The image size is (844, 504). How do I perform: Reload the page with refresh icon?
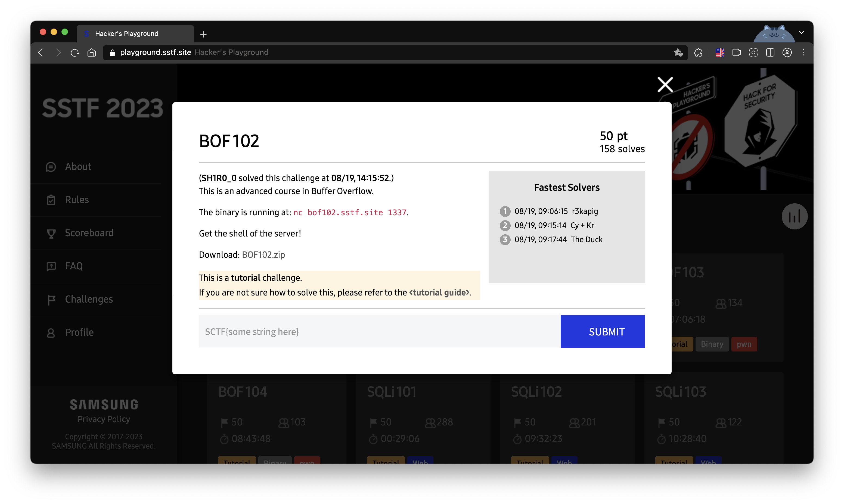[x=75, y=52]
